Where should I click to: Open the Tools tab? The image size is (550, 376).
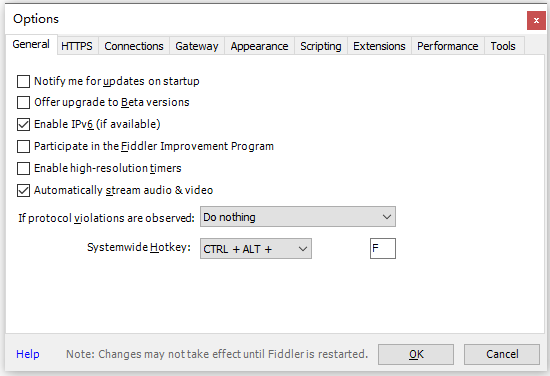click(x=503, y=46)
